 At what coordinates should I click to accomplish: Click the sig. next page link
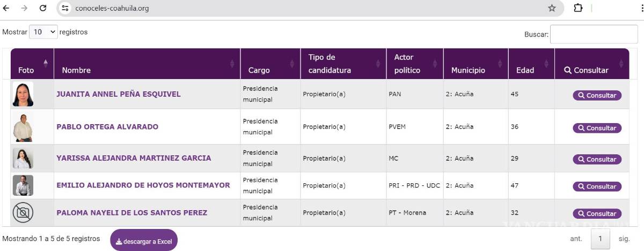[624, 239]
